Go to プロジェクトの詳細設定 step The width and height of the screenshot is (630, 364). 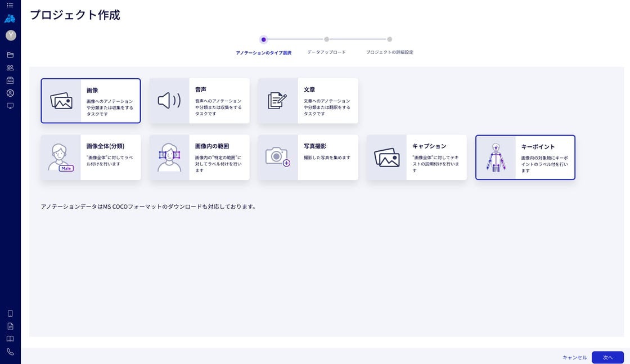[x=389, y=52]
